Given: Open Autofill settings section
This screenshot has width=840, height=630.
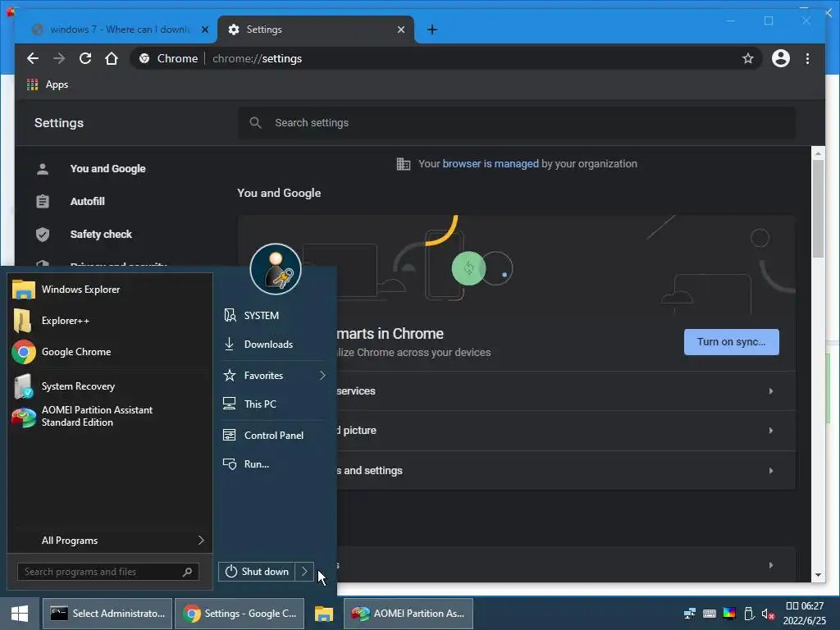Looking at the screenshot, I should point(87,202).
